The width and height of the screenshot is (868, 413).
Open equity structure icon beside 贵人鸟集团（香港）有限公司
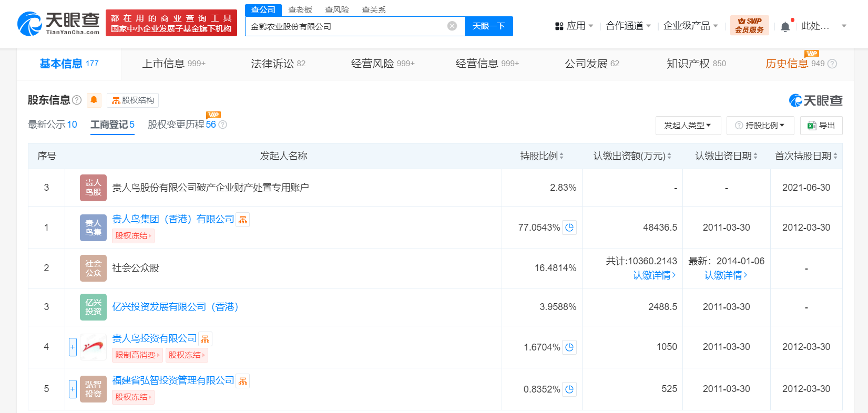[243, 220]
